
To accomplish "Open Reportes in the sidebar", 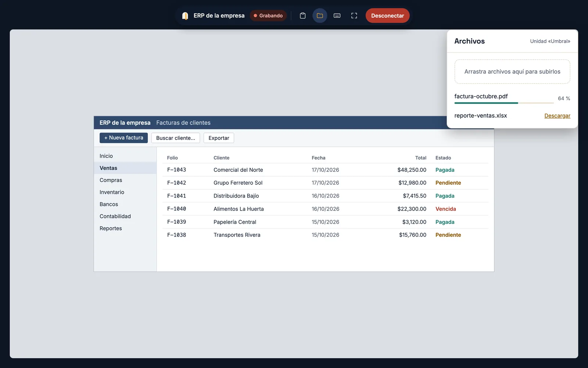I will [125, 229].
